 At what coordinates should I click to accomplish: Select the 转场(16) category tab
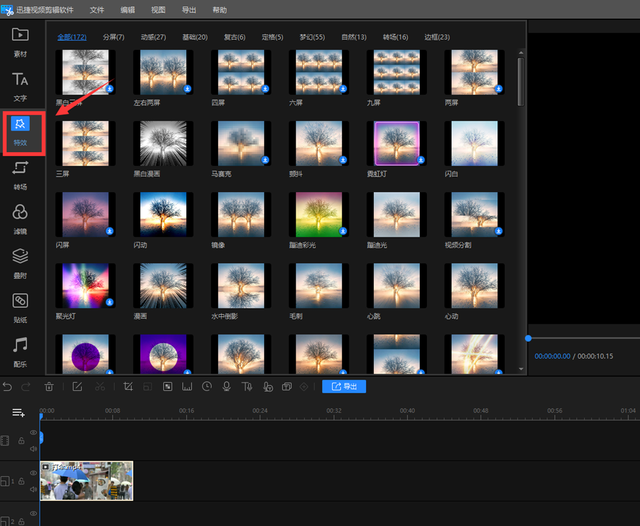tap(396, 37)
